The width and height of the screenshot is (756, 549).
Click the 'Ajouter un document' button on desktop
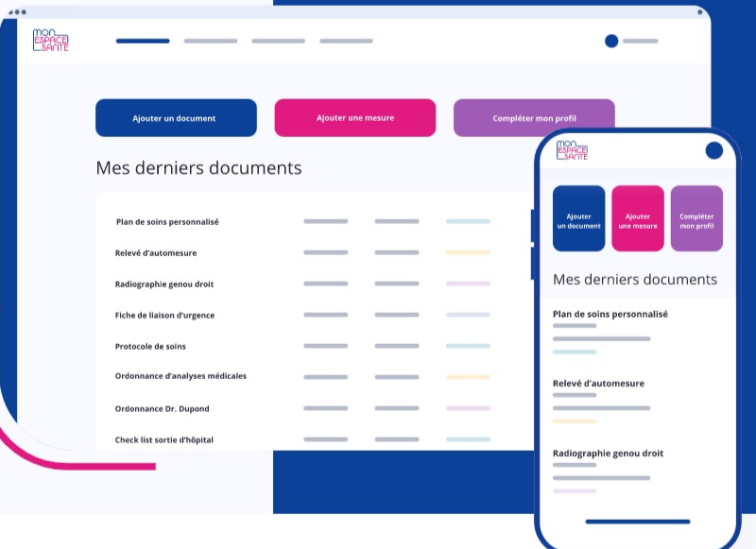click(175, 117)
